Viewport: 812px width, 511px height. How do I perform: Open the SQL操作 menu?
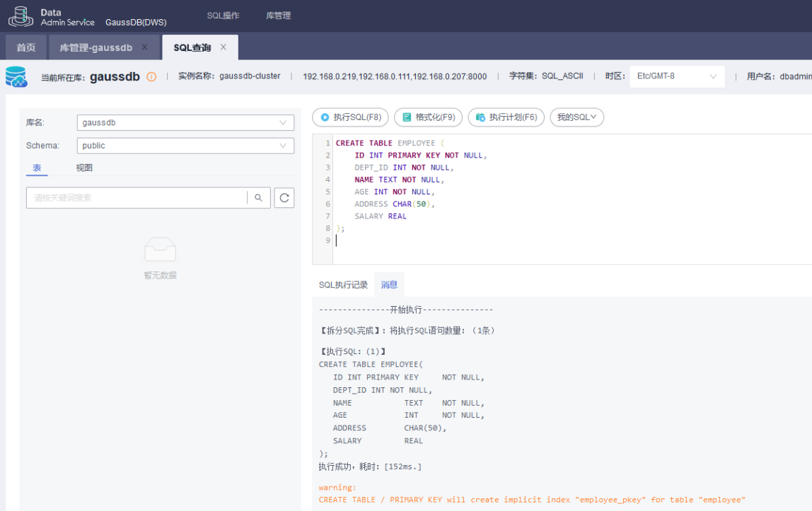pyautogui.click(x=224, y=16)
